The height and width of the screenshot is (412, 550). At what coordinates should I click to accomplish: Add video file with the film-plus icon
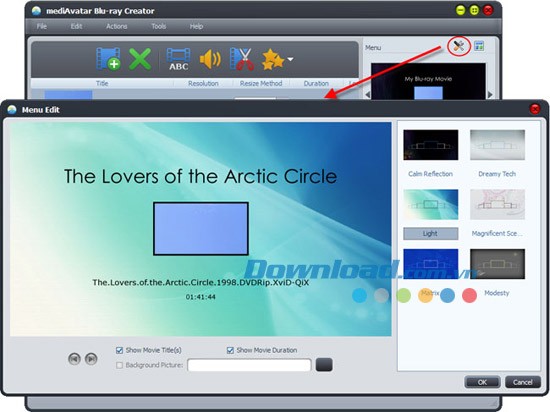pyautogui.click(x=108, y=59)
